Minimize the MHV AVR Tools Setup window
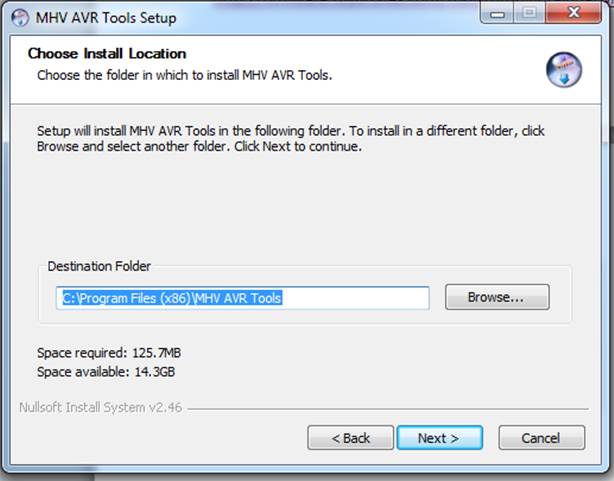Viewport: 614px width, 481px height. [497, 14]
